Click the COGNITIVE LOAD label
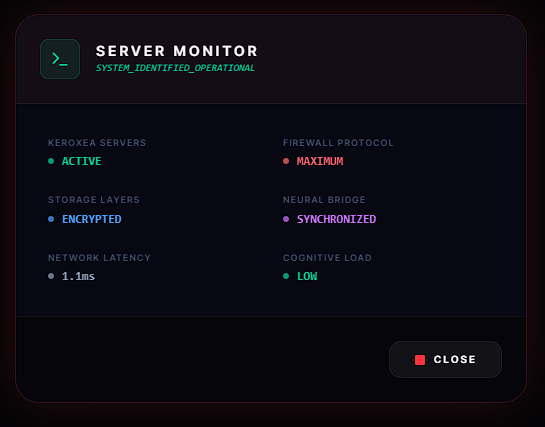The height and width of the screenshot is (427, 545). 327,258
